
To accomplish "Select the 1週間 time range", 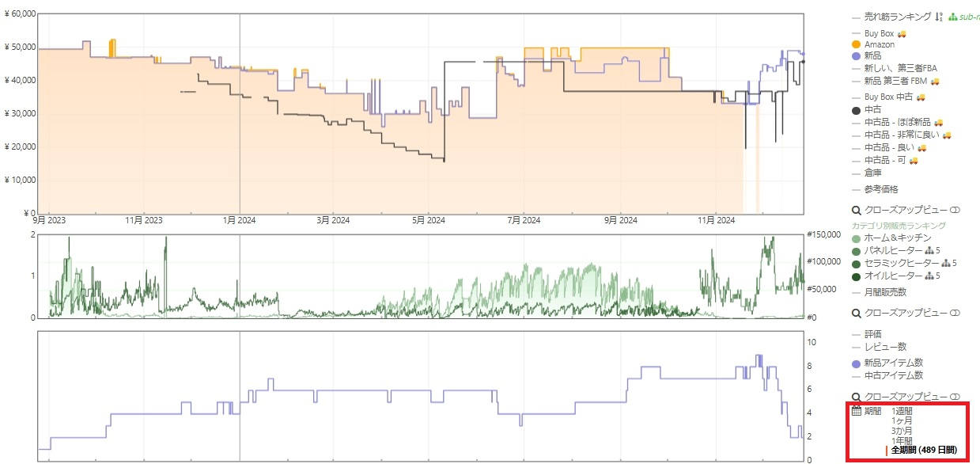I will (x=902, y=411).
